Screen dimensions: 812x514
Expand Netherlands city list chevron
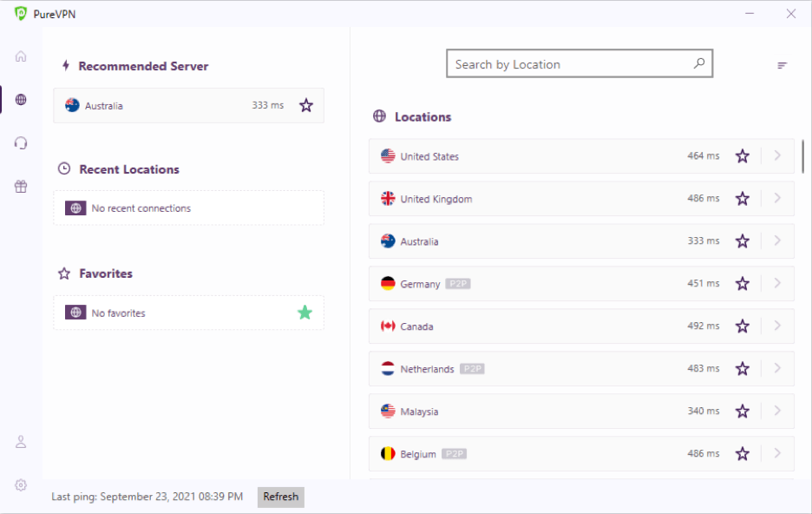click(777, 368)
